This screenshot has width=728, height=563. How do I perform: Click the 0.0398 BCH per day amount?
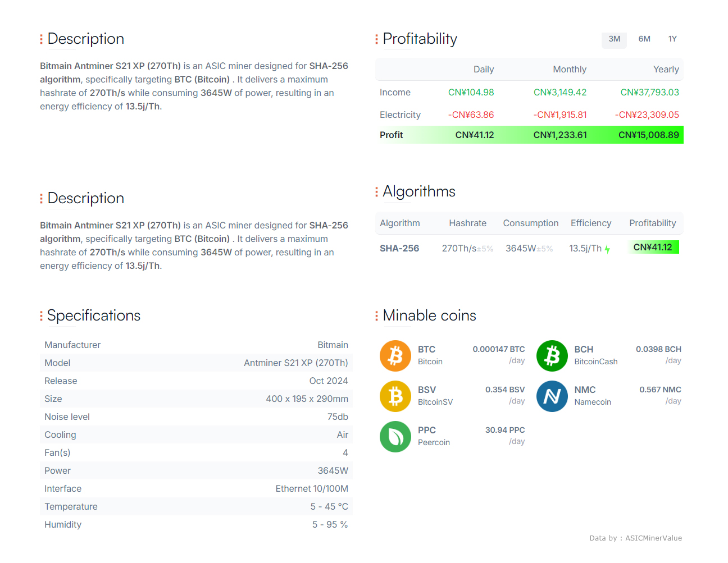point(658,349)
